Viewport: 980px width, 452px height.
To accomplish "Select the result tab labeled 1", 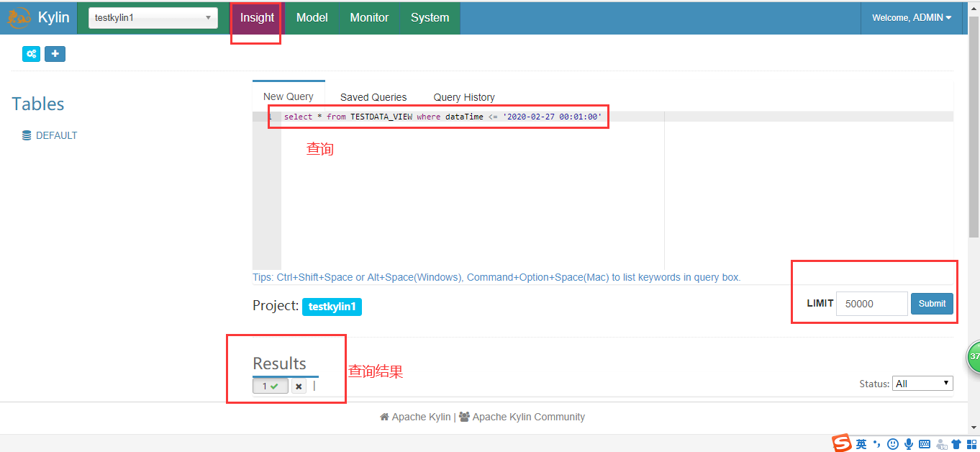I will [271, 387].
